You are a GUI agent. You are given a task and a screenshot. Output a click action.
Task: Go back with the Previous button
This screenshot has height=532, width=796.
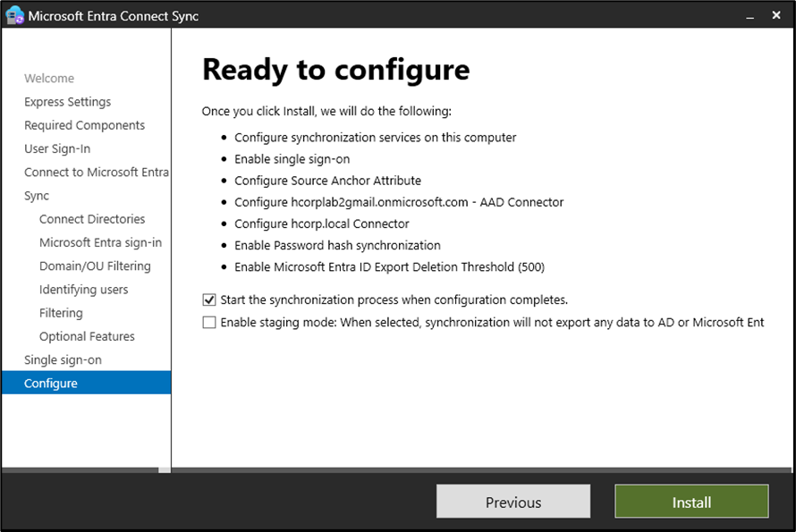pyautogui.click(x=512, y=502)
